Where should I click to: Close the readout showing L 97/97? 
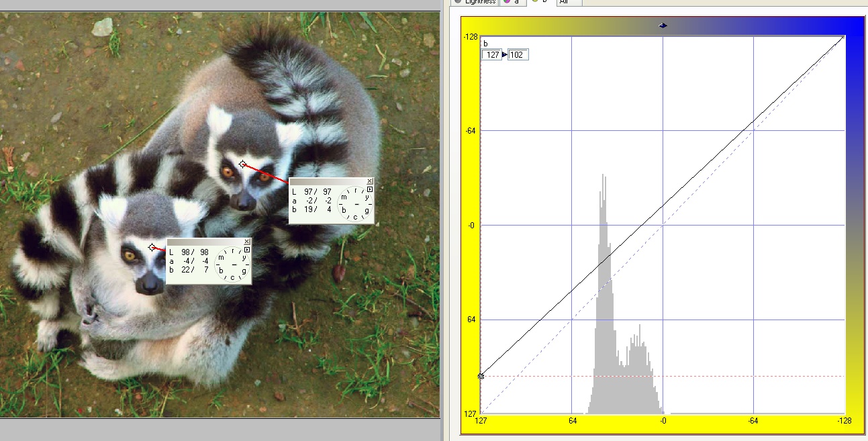[369, 181]
